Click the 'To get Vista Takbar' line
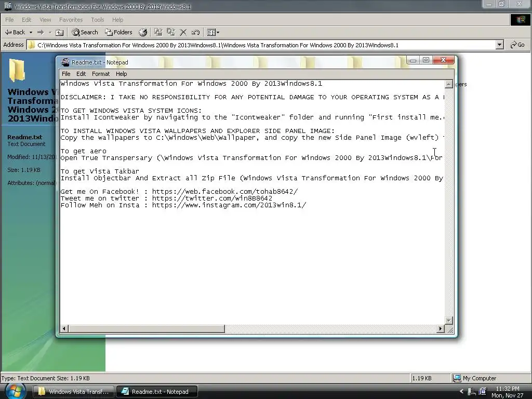 click(x=100, y=171)
